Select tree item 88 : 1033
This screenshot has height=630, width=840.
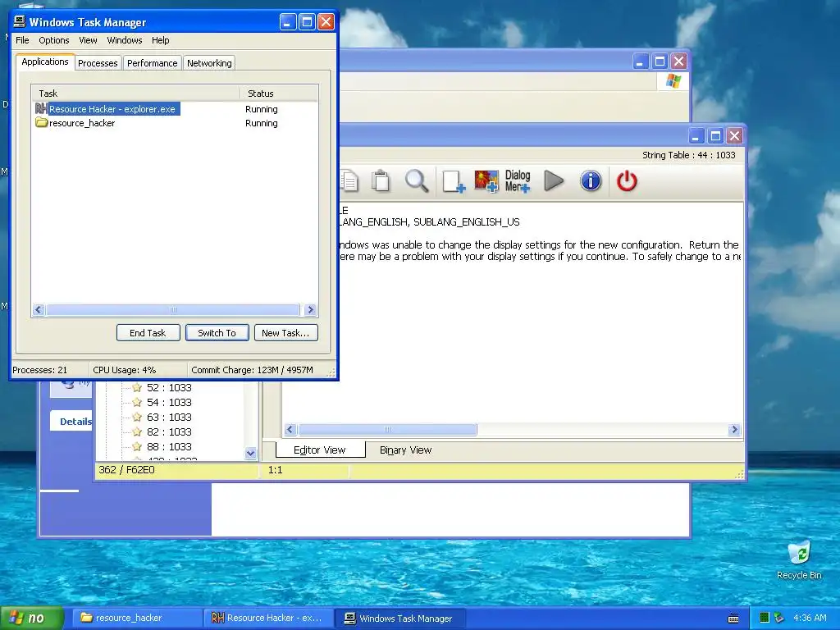coord(169,446)
